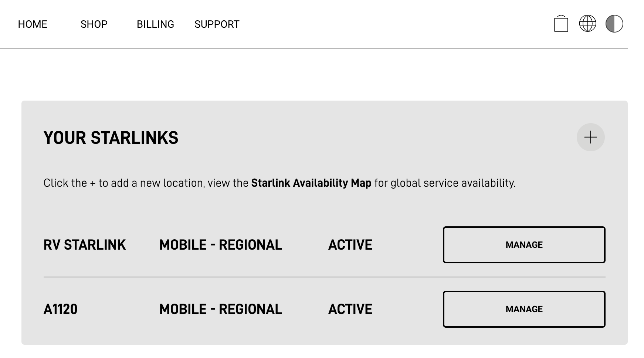The width and height of the screenshot is (644, 358).
Task: Select the A1120 device name
Action: 61,309
